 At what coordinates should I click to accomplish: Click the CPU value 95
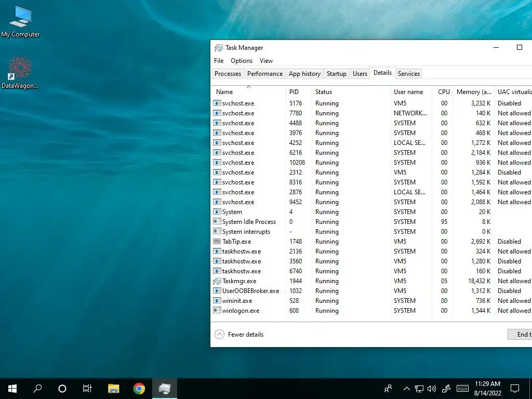[444, 221]
